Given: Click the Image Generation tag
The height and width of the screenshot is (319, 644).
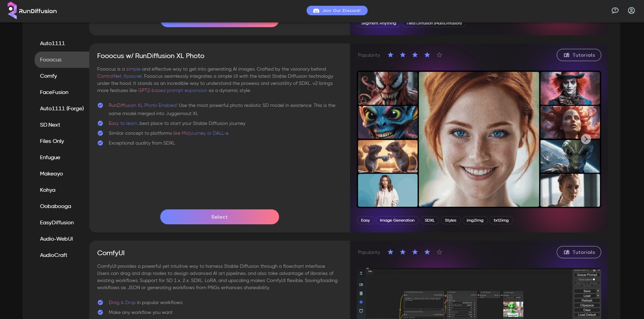Looking at the screenshot, I should [397, 220].
